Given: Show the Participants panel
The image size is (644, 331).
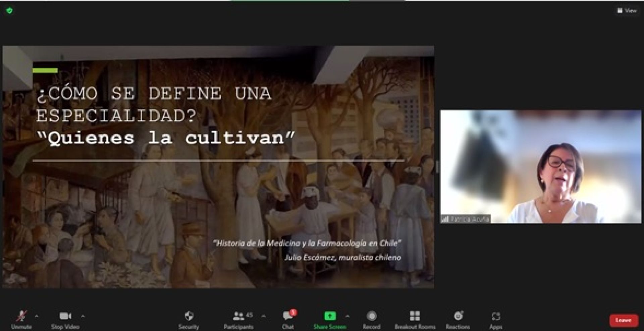Looking at the screenshot, I should (238, 319).
